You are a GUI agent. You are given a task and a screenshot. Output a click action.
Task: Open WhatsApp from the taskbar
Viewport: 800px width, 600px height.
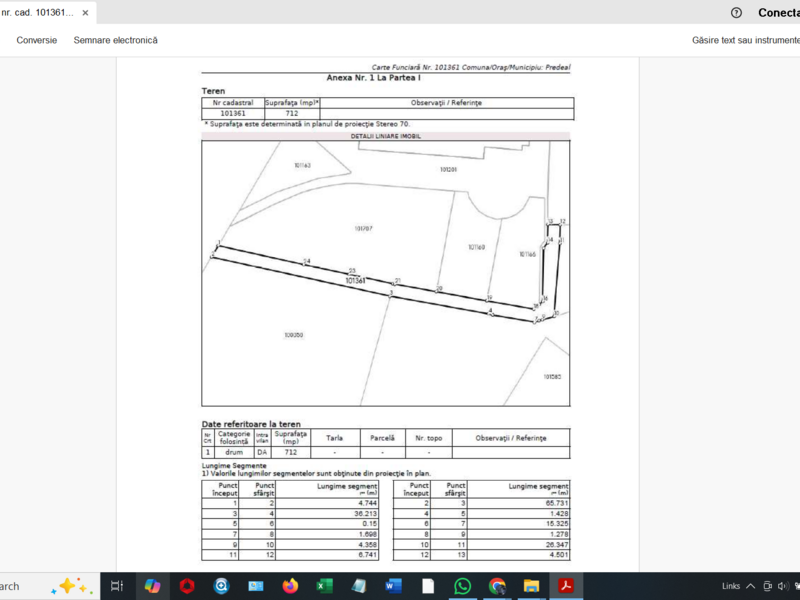pyautogui.click(x=462, y=586)
